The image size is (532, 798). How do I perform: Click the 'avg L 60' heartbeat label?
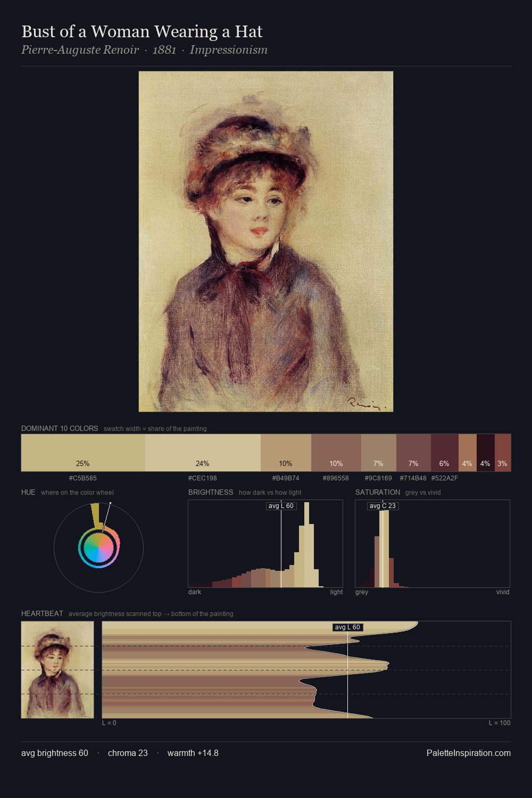(347, 627)
